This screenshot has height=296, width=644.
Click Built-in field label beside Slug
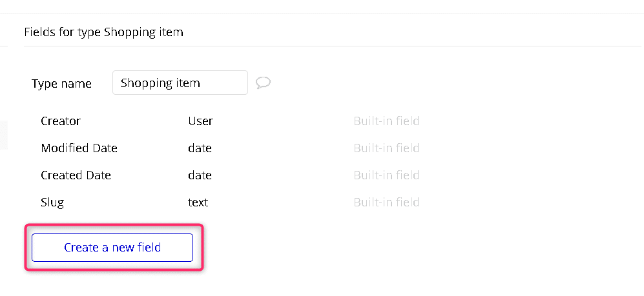pyautogui.click(x=386, y=202)
